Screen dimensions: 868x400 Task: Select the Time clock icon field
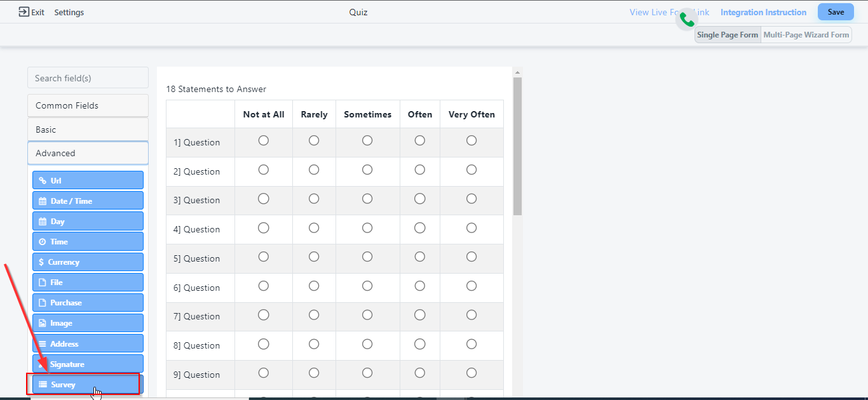click(x=43, y=242)
